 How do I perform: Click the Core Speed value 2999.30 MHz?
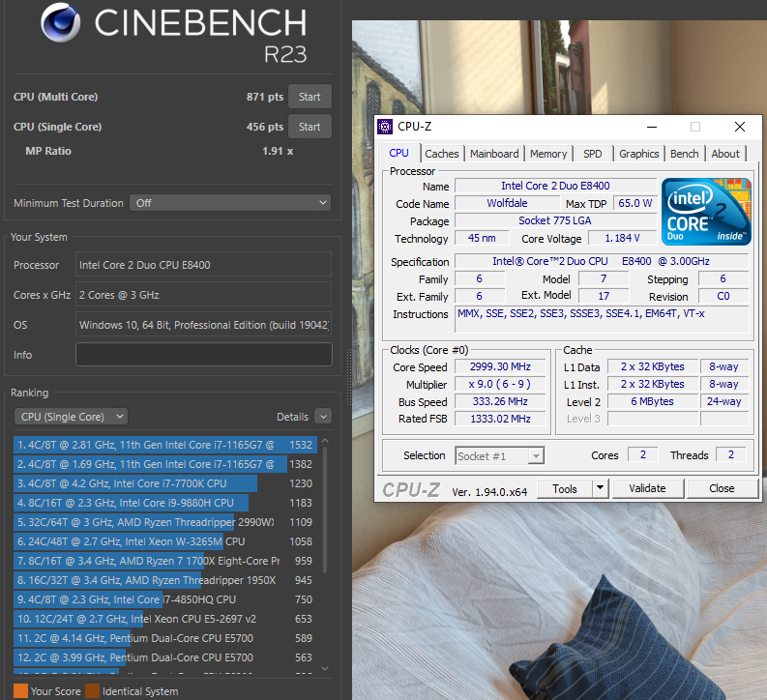click(x=500, y=366)
